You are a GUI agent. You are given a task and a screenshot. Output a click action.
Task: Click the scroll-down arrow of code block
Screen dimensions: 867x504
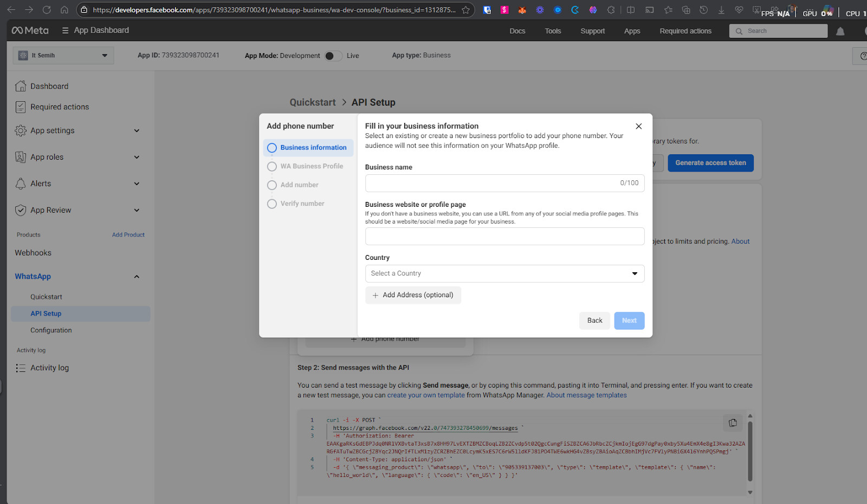click(750, 492)
